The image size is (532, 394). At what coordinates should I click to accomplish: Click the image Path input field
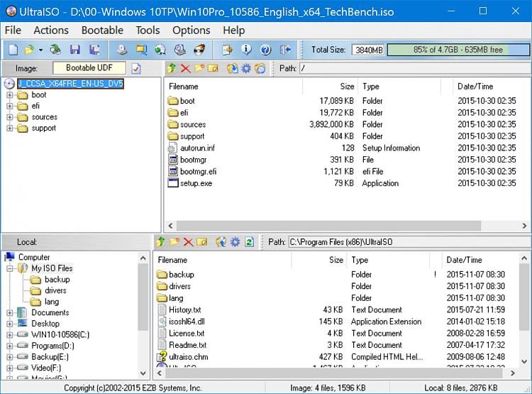[x=415, y=68]
